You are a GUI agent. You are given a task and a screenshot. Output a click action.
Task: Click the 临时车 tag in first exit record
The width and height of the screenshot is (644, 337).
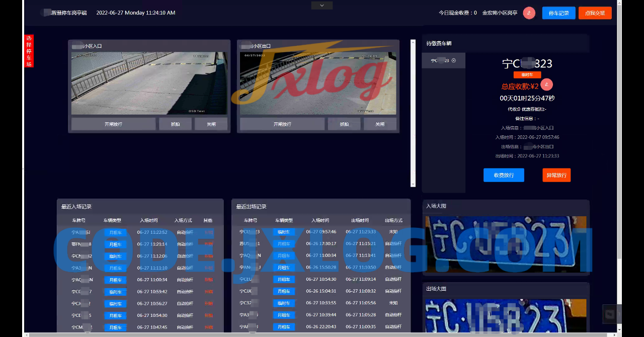(x=284, y=232)
